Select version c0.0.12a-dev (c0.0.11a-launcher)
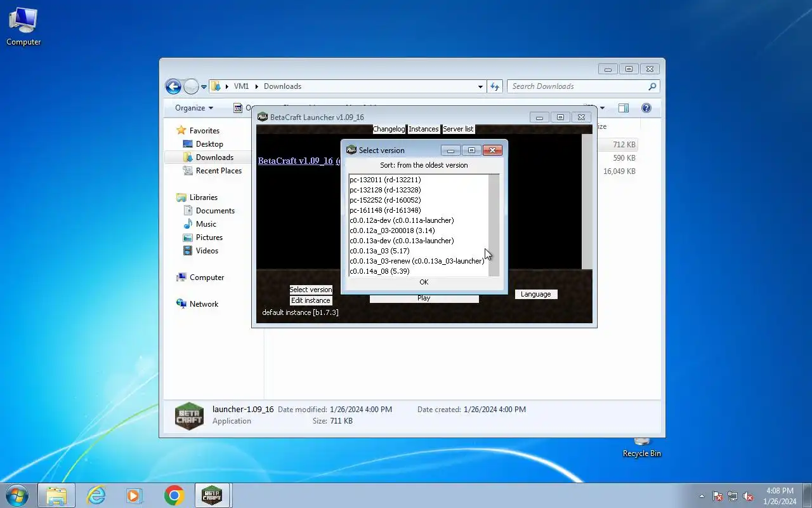 pos(418,220)
